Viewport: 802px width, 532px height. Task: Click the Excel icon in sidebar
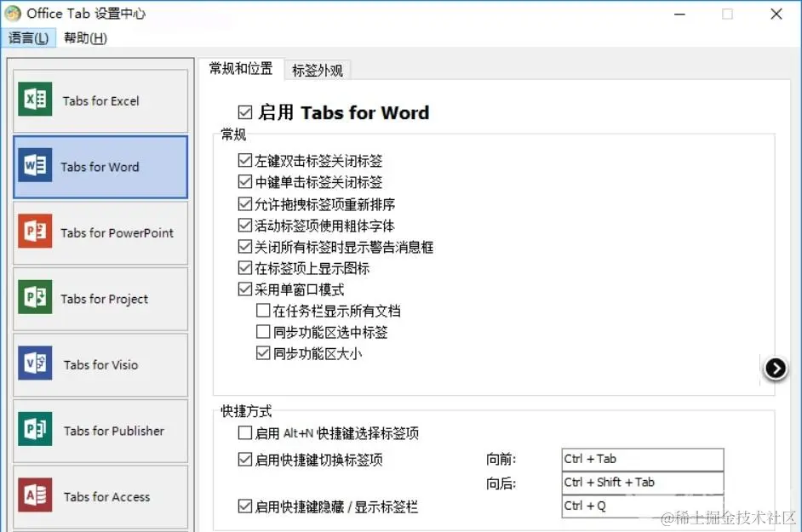pyautogui.click(x=35, y=99)
